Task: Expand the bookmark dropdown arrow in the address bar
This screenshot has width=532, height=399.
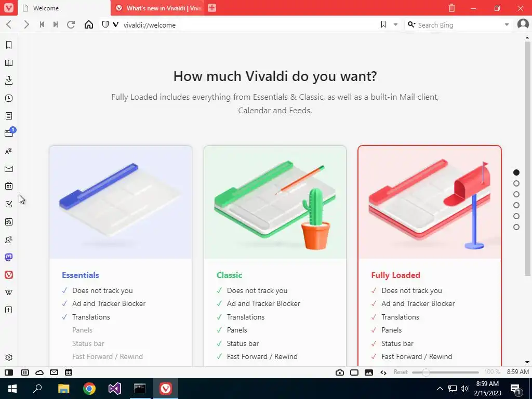Action: 395,25
